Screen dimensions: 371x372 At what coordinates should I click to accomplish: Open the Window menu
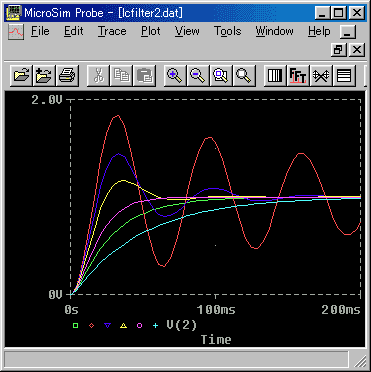click(274, 31)
